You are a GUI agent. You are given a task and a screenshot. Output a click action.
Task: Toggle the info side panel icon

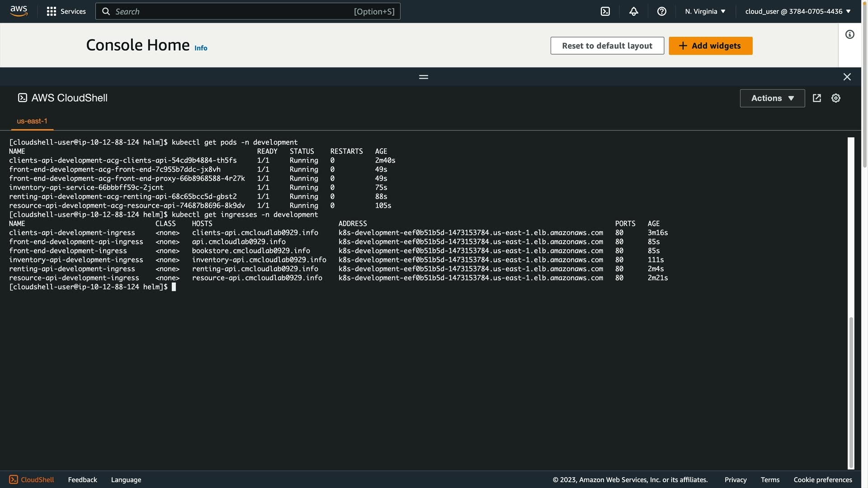pyautogui.click(x=849, y=35)
